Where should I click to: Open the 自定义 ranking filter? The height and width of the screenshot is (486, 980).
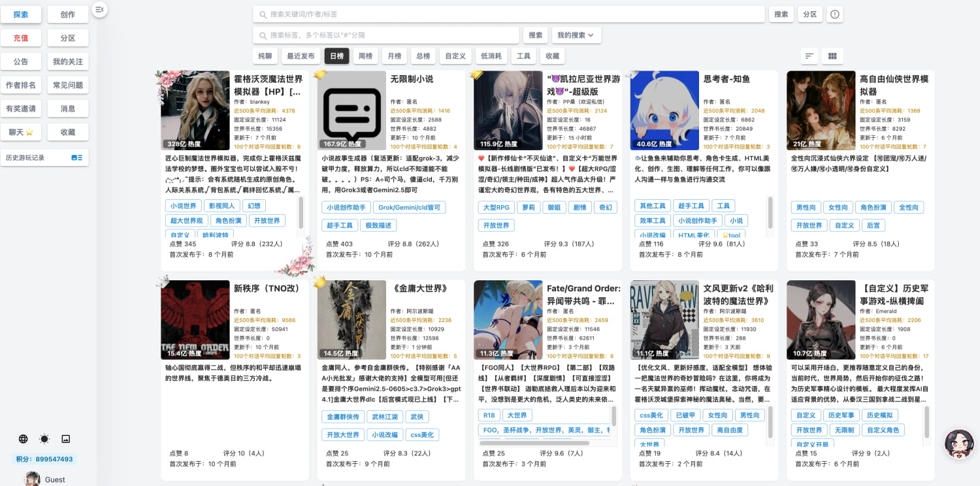(x=455, y=56)
